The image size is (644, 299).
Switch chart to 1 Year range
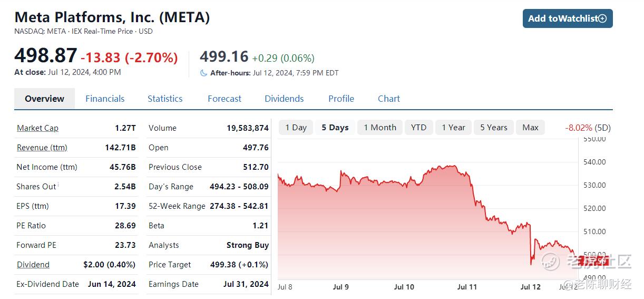click(x=453, y=128)
